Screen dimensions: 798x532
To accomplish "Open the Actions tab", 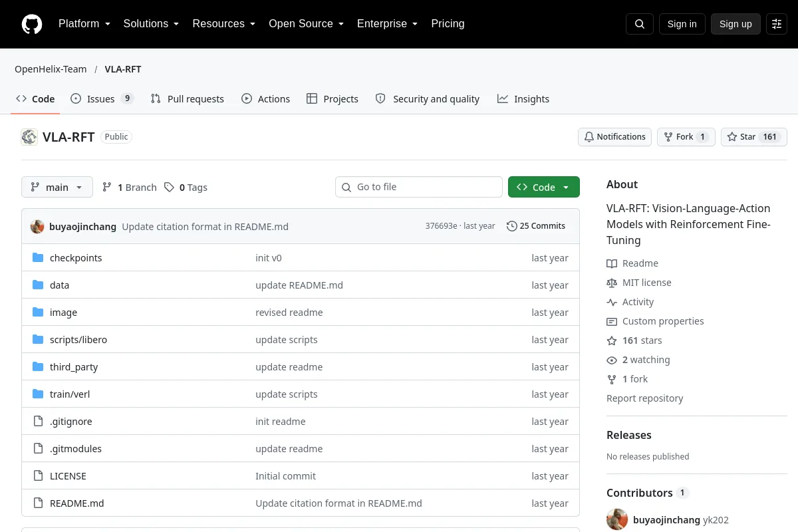I will [265, 99].
